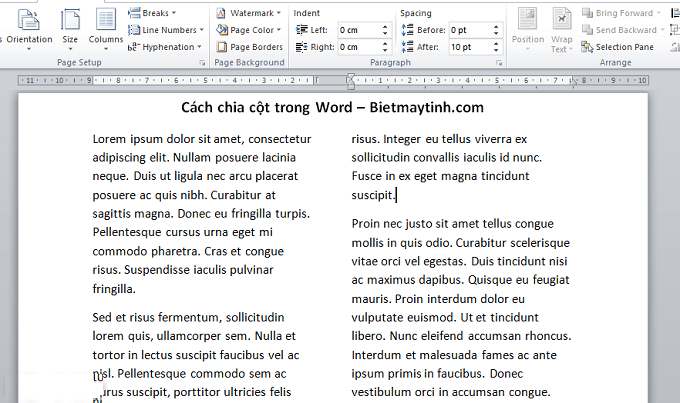Open the Watermark dropdown

[x=248, y=13]
